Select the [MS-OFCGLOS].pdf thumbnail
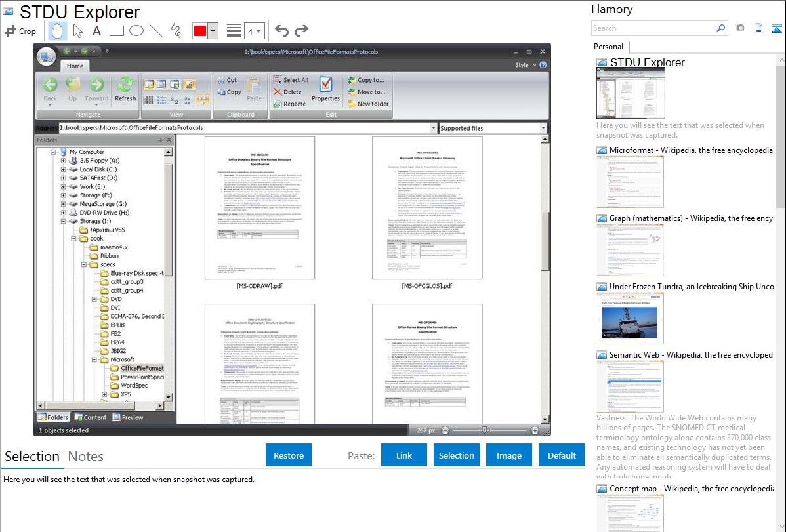The image size is (786, 532). coord(427,208)
